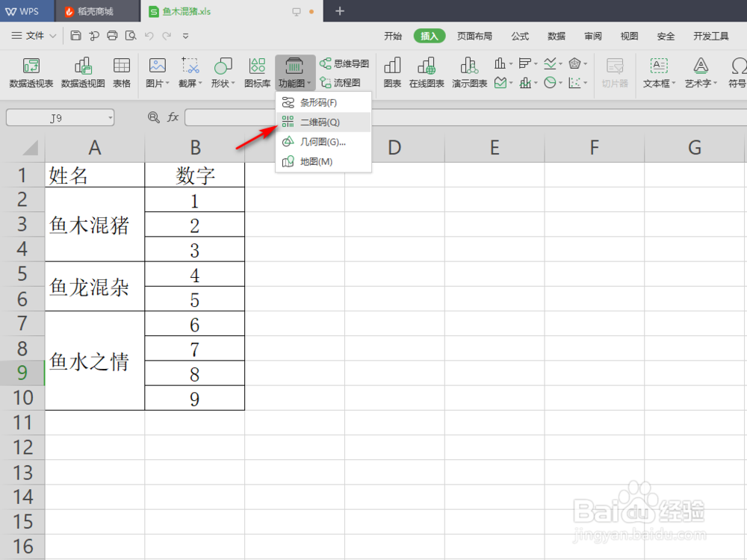
Task: Select column header E
Action: click(495, 148)
